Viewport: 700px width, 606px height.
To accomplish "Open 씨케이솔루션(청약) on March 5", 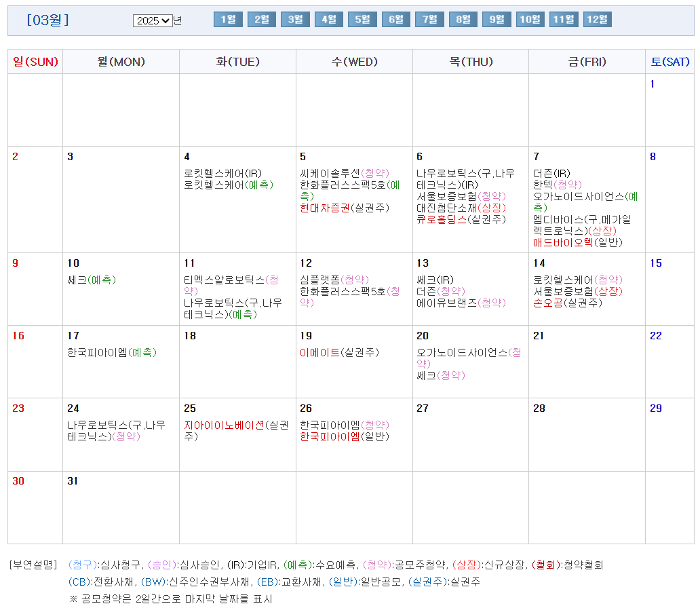I will pyautogui.click(x=345, y=173).
